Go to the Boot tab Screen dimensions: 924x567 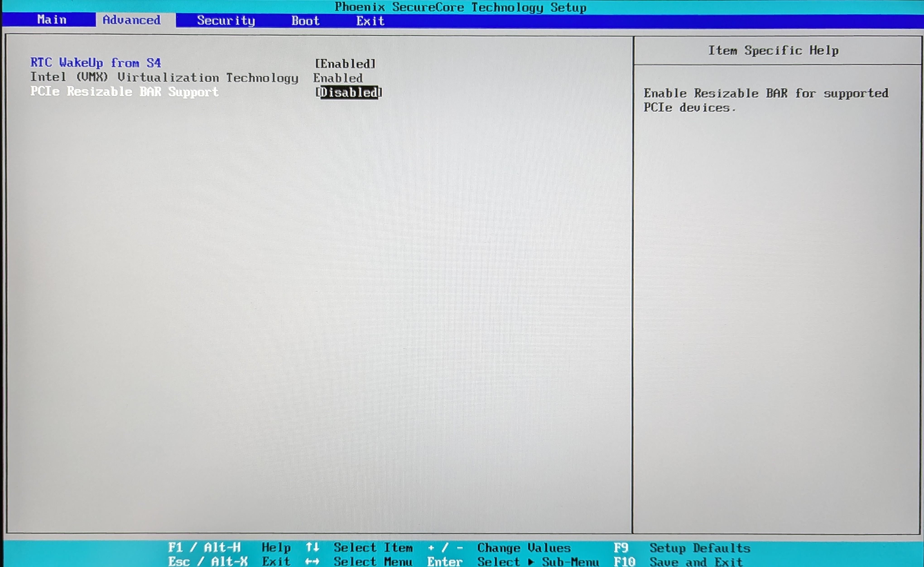coord(305,21)
